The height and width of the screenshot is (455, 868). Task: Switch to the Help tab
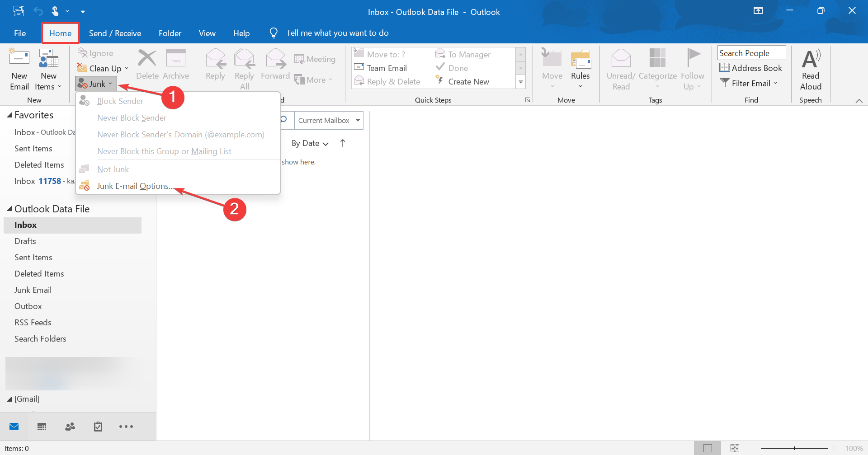[241, 33]
